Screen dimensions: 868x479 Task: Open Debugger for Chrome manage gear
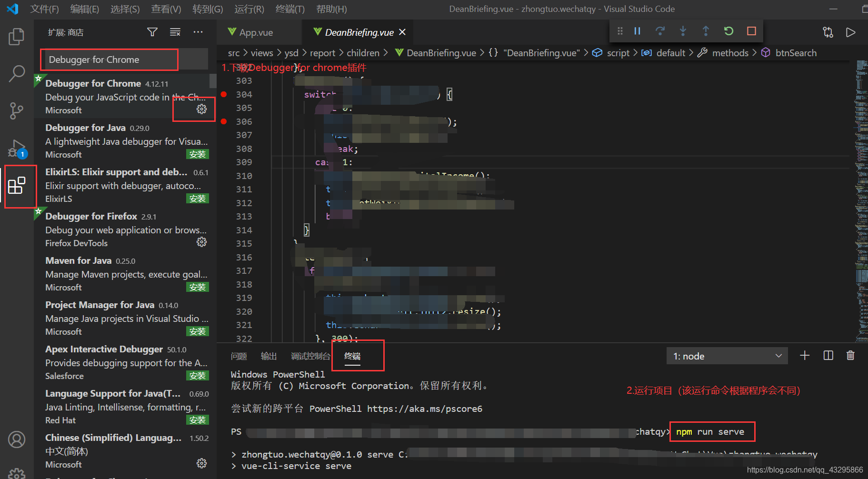[202, 109]
